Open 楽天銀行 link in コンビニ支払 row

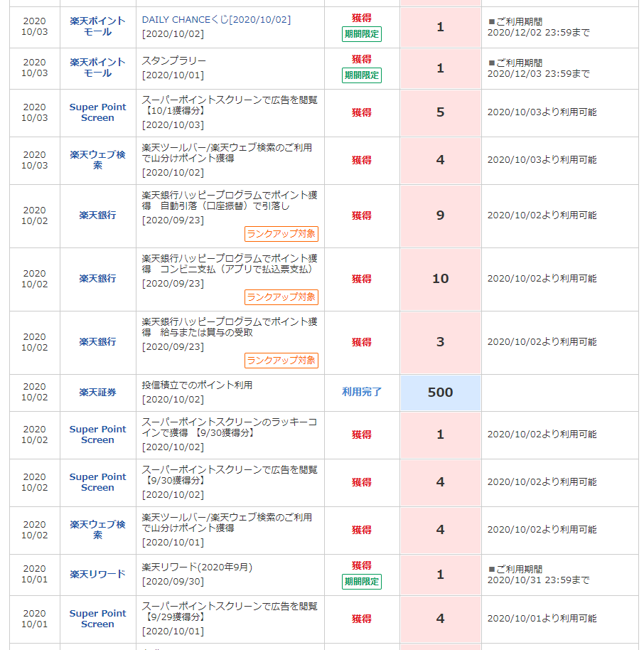point(97,279)
